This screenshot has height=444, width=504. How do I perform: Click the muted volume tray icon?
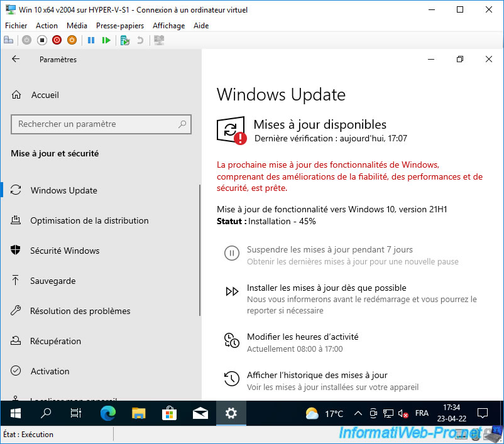pos(403,413)
